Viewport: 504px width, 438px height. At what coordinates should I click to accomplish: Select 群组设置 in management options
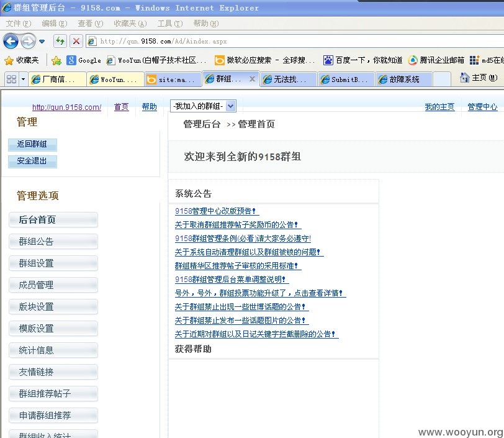53,263
